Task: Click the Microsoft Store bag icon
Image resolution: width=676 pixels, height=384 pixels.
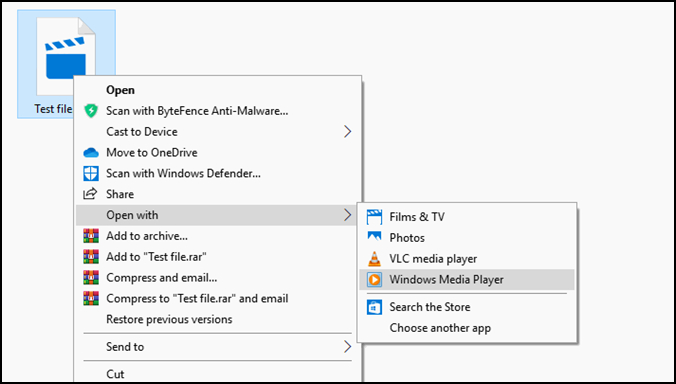Action: pos(374,307)
